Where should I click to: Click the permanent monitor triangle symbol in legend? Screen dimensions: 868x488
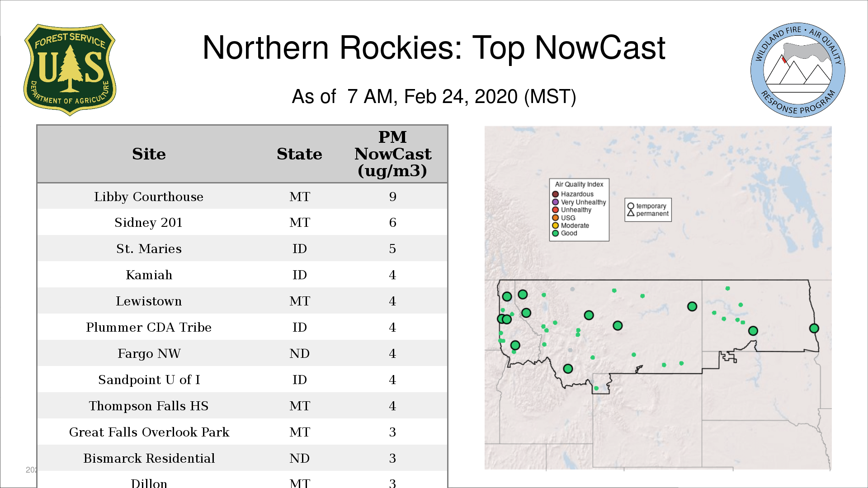[631, 213]
